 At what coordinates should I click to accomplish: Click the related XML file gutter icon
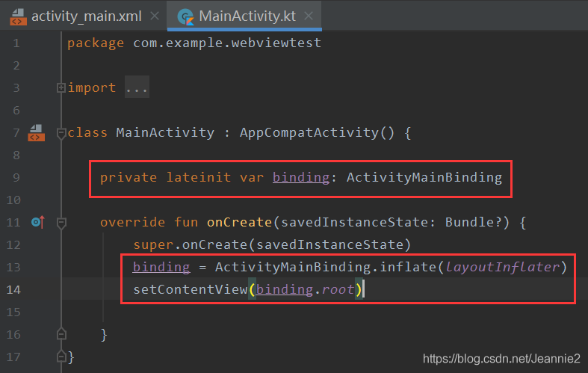[37, 133]
